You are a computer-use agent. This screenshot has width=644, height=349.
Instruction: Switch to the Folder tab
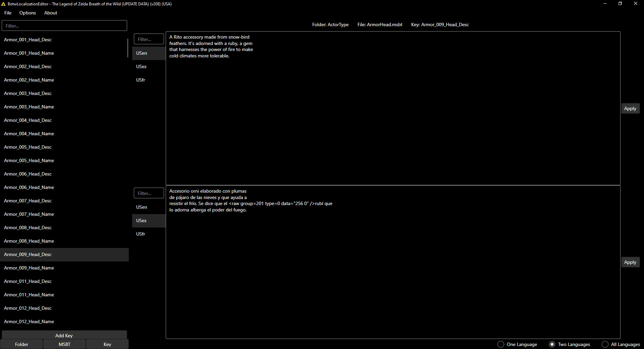tap(21, 344)
